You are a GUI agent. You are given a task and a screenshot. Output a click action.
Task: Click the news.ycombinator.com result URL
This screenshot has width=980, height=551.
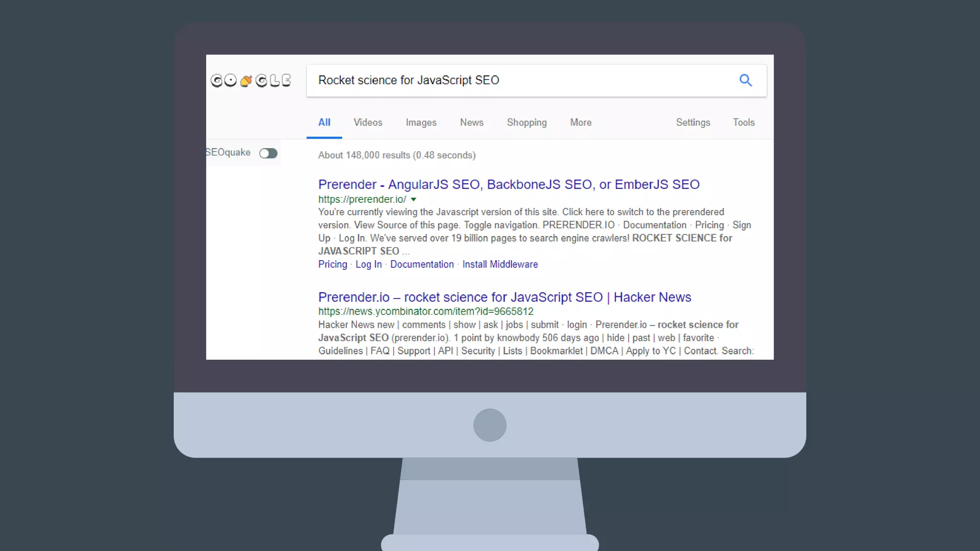pos(425,311)
